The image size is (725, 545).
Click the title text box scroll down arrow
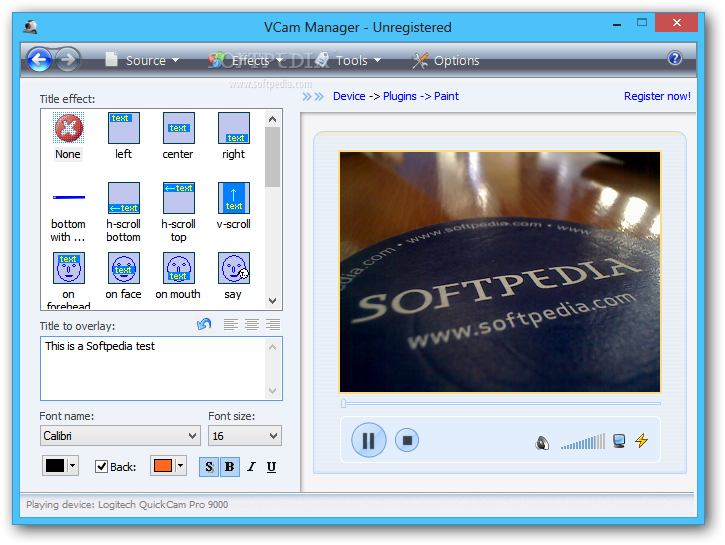point(273,391)
